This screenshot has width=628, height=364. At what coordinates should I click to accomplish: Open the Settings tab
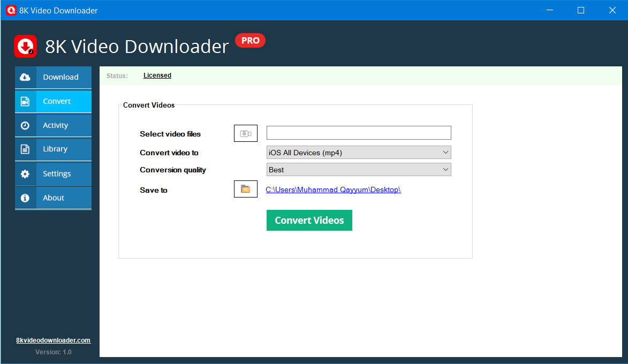pos(53,174)
